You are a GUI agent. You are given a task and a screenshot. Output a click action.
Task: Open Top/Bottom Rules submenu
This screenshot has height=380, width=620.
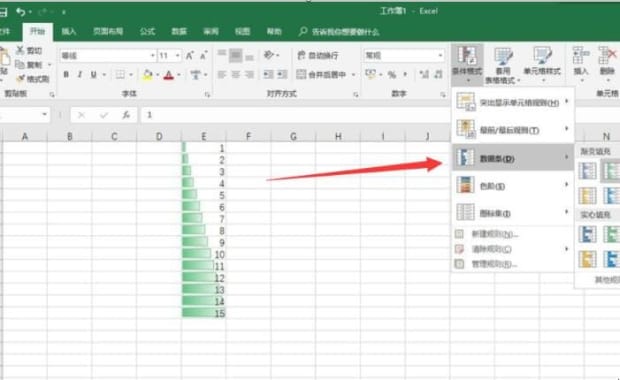pyautogui.click(x=513, y=130)
